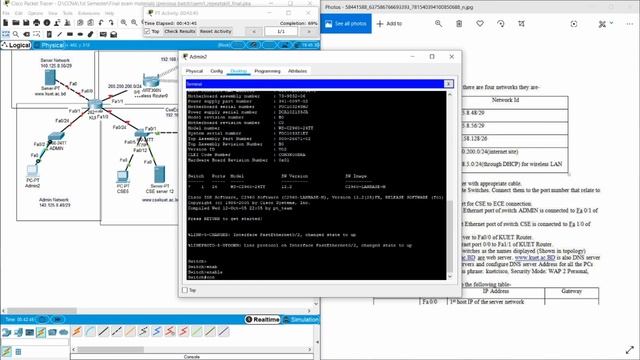
Task: Click the Reset Activity button
Action: (216, 31)
